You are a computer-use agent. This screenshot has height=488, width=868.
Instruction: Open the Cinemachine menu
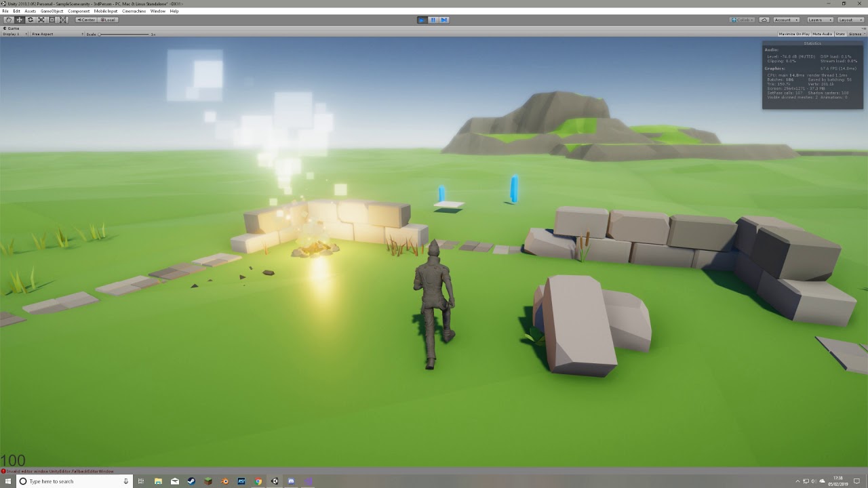click(x=134, y=12)
